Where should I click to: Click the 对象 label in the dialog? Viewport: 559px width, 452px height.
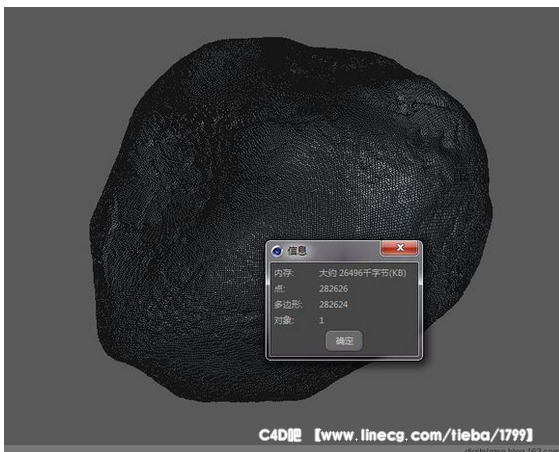284,320
